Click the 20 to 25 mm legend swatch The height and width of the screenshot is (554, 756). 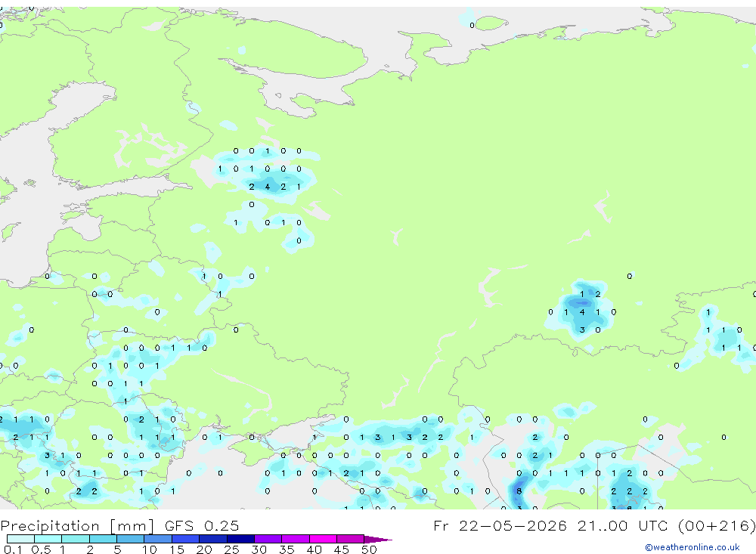click(x=212, y=539)
